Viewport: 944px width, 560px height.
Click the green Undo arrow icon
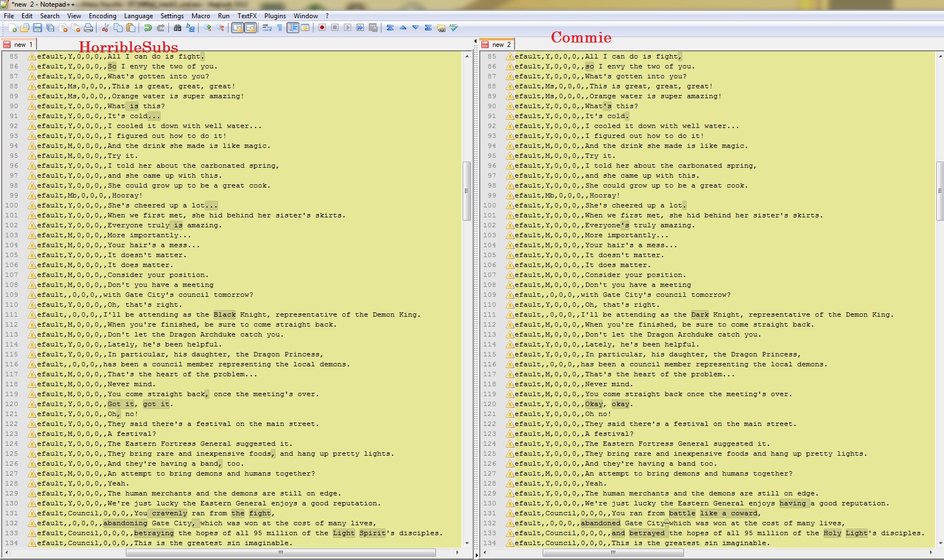[x=147, y=28]
